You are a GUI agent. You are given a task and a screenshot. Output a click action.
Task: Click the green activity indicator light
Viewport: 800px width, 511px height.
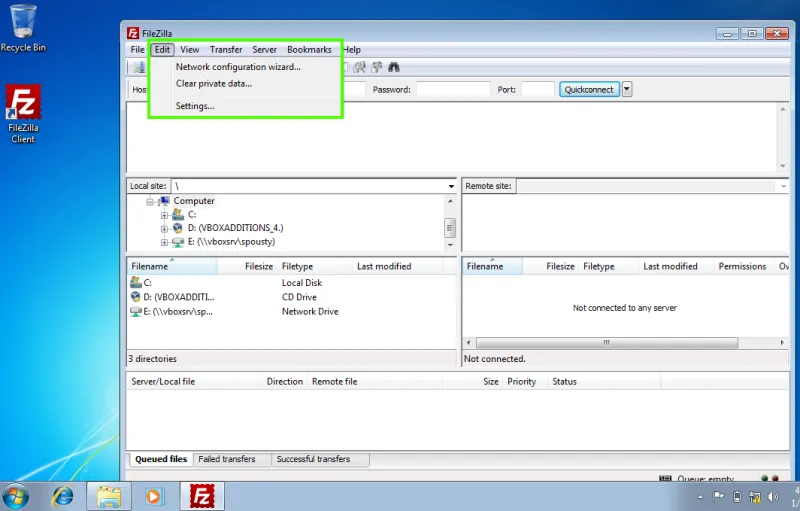pos(764,478)
